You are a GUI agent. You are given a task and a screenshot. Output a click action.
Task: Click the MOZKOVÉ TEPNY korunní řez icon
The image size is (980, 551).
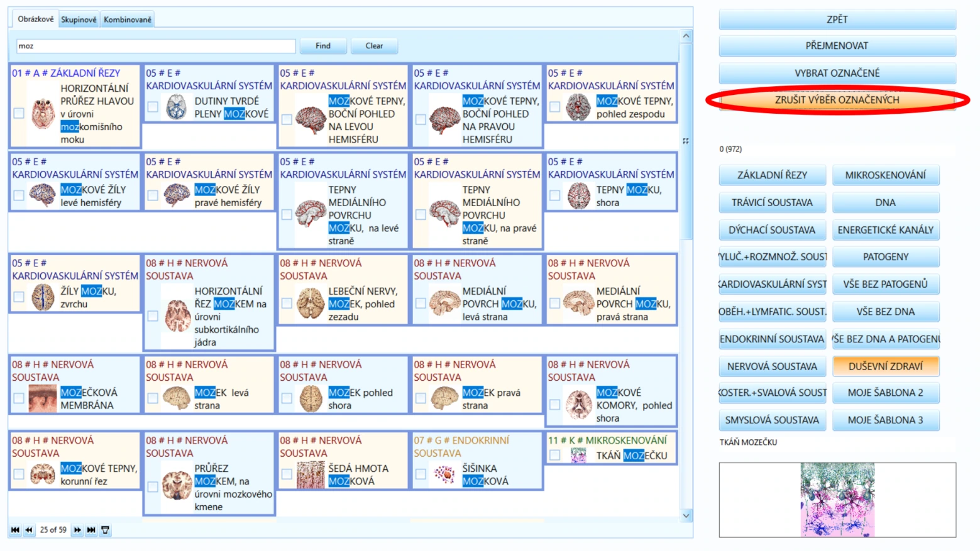[43, 475]
